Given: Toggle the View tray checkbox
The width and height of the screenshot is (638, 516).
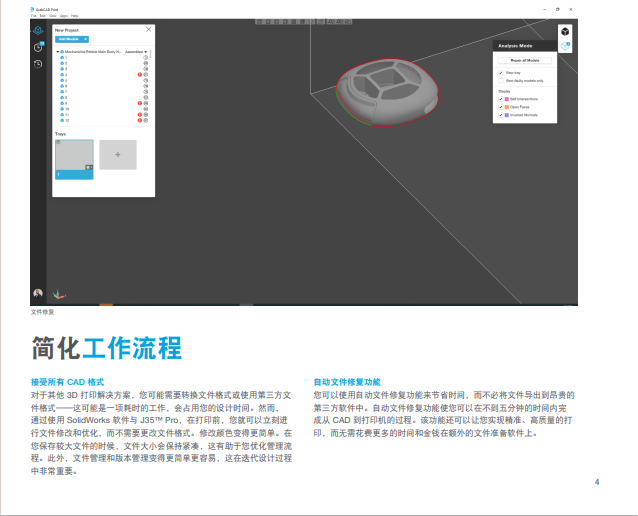Looking at the screenshot, I should [x=501, y=73].
